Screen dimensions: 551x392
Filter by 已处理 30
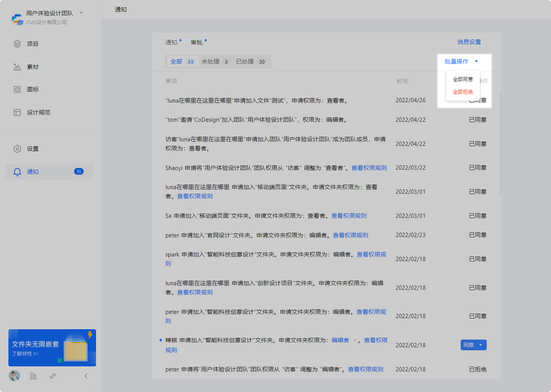[251, 62]
